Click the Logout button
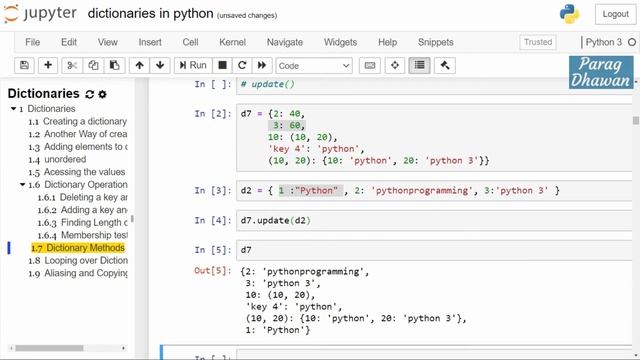This screenshot has width=640, height=360. pyautogui.click(x=616, y=14)
